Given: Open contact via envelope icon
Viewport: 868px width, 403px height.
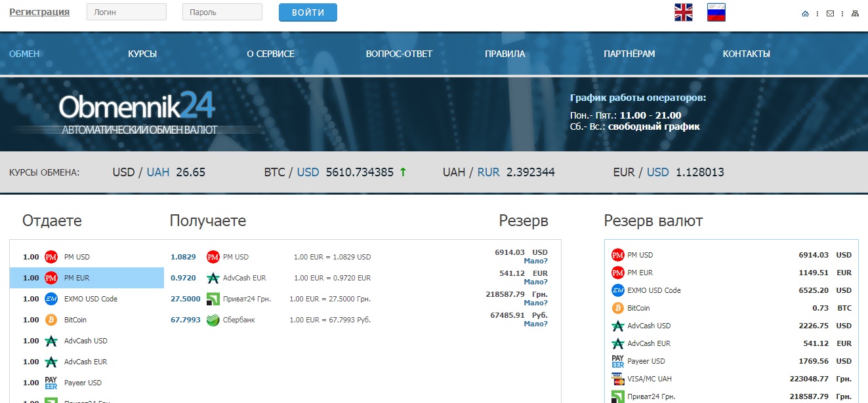Looking at the screenshot, I should pyautogui.click(x=830, y=14).
